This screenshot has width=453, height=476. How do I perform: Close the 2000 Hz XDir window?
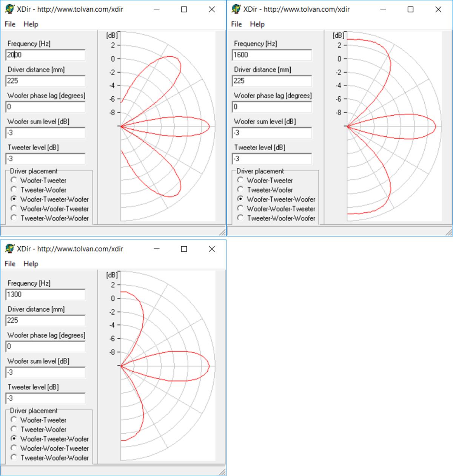tap(212, 9)
